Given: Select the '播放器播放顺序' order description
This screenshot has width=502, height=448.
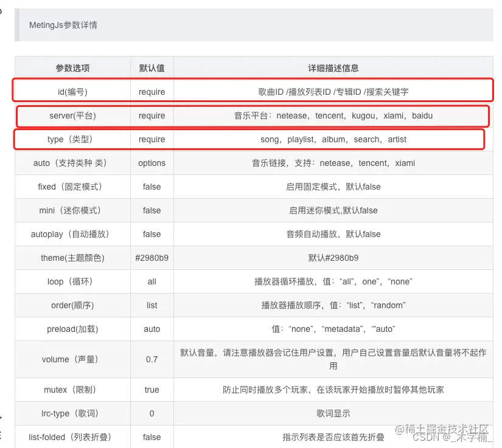Looking at the screenshot, I should coord(333,305).
